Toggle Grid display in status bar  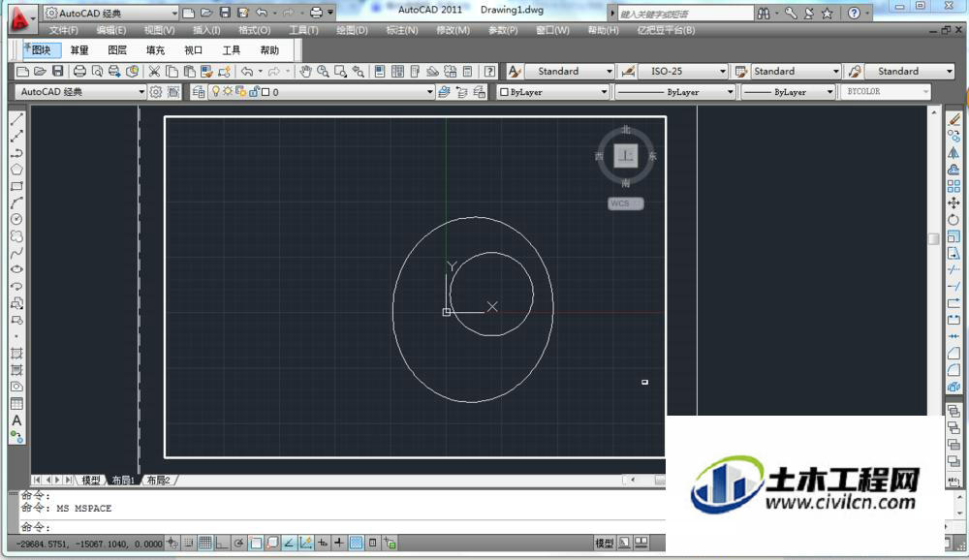coord(205,544)
